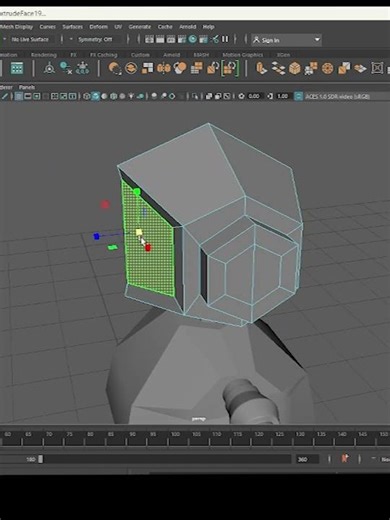This screenshot has width=390, height=520.
Task: Toggle wireframe on shaded icon
Action: [x=113, y=96]
